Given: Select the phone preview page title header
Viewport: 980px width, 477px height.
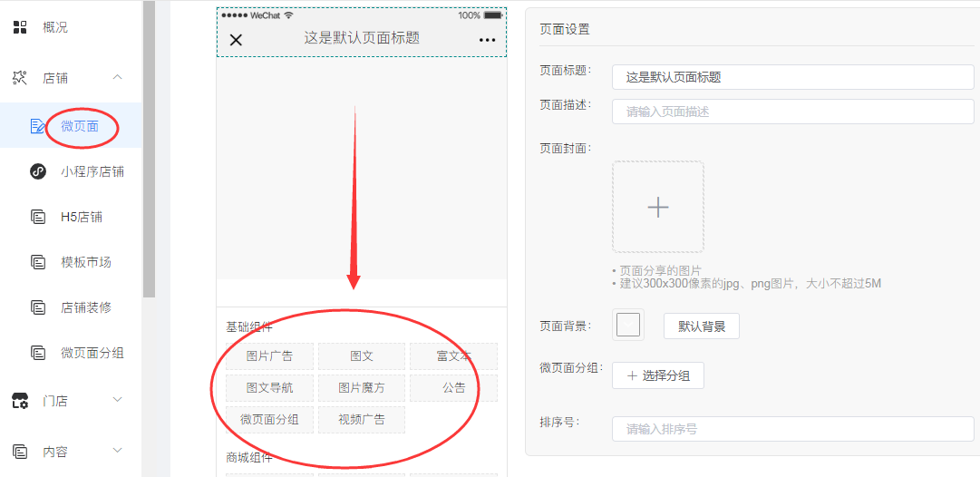Looking at the screenshot, I should (361, 33).
